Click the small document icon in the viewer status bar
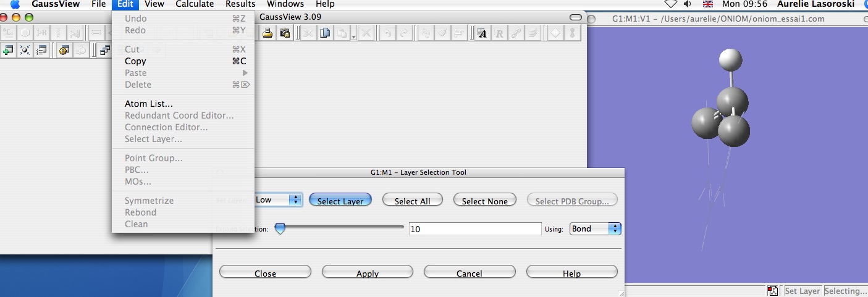This screenshot has height=297, width=868. point(773,291)
